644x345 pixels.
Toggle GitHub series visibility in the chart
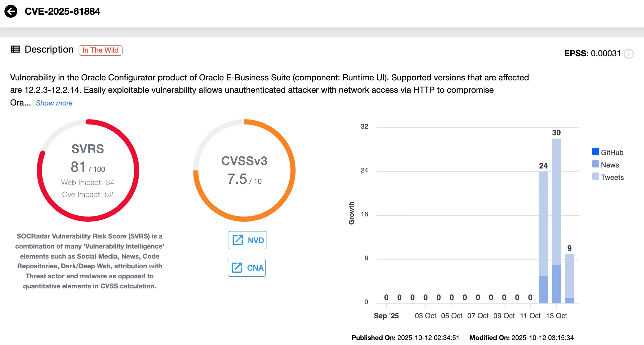608,152
